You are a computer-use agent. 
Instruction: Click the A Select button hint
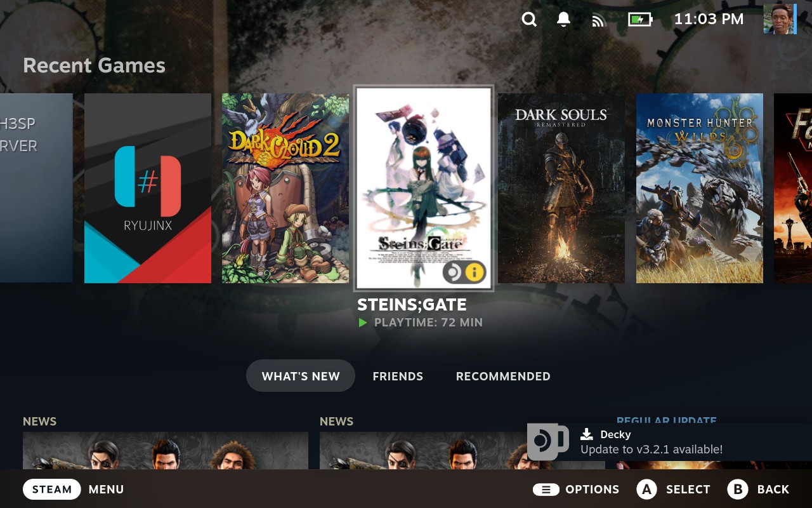tap(674, 490)
